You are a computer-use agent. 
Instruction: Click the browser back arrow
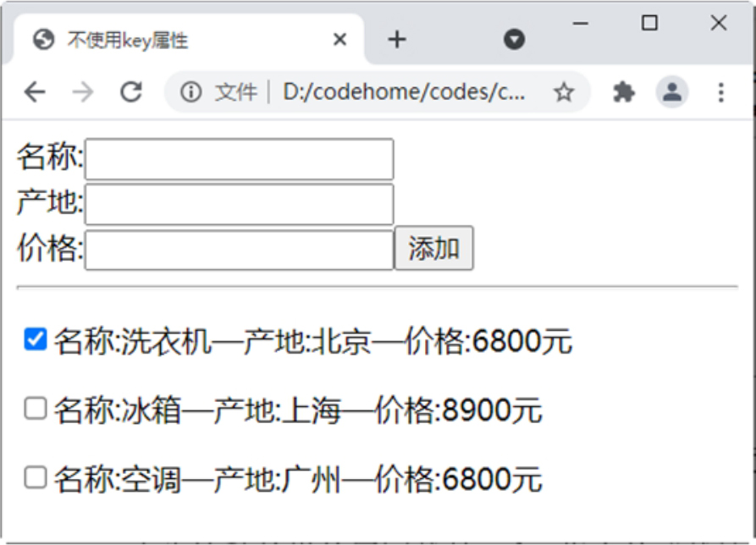tap(35, 91)
